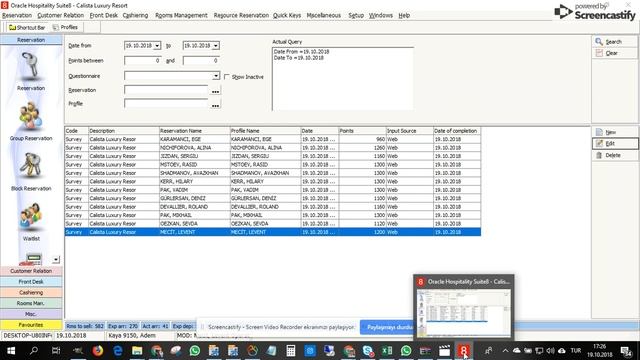This screenshot has height=360, width=640.
Task: Open Profile lookup ellipsis button
Action: click(215, 104)
